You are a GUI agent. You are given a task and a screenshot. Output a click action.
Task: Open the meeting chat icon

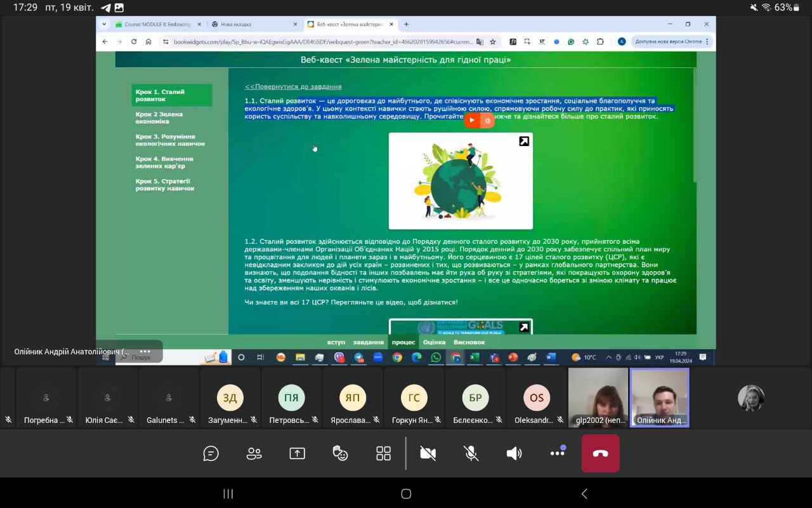point(211,453)
